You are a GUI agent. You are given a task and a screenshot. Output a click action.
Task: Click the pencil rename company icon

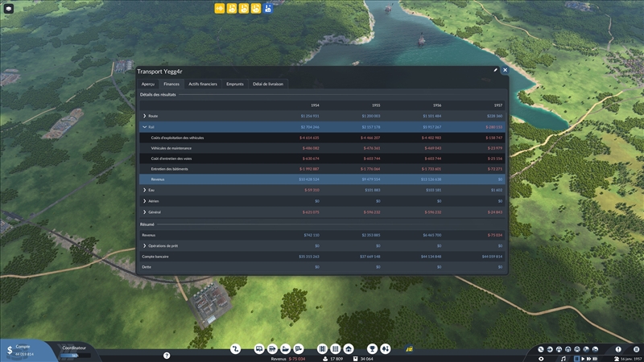[495, 70]
